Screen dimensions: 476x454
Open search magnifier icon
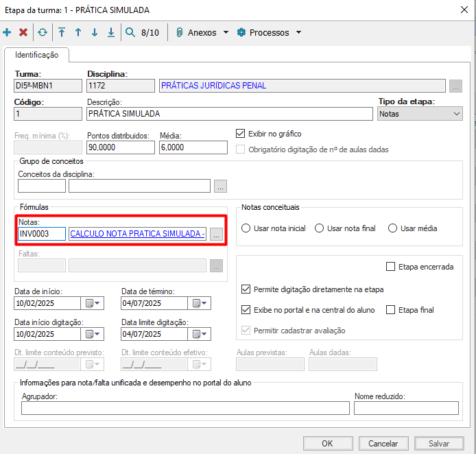point(130,32)
